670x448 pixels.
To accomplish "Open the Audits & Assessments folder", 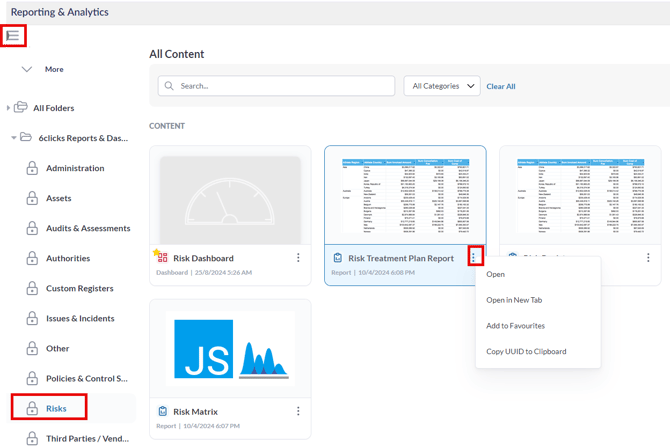I will click(x=88, y=228).
